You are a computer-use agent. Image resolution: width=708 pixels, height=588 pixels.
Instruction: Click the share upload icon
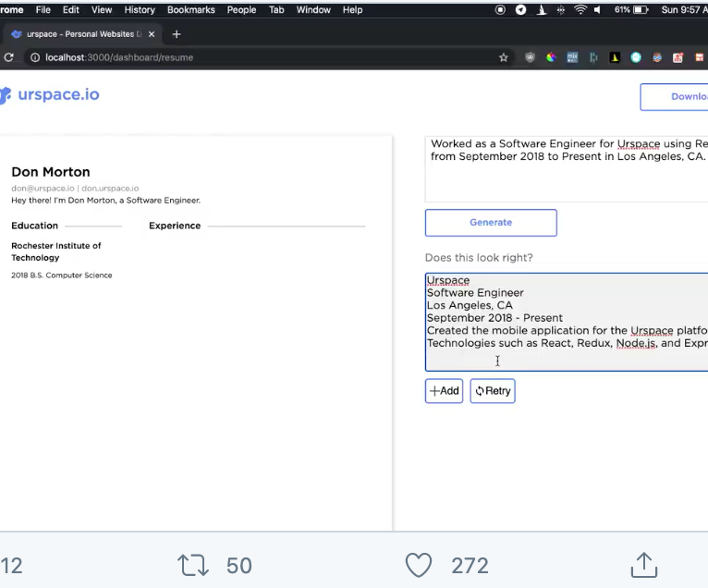click(643, 565)
